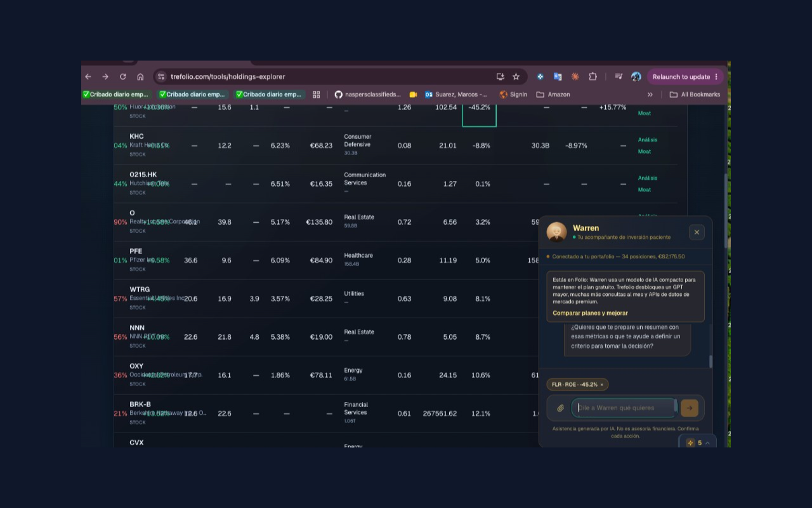Click the 267561.62 value in BRK-B row

click(x=440, y=413)
